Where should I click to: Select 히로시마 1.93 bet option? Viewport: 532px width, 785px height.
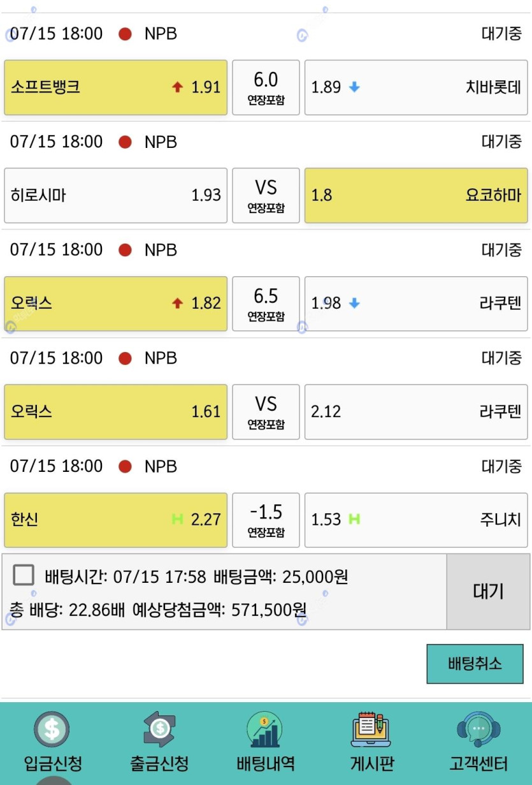(x=116, y=195)
